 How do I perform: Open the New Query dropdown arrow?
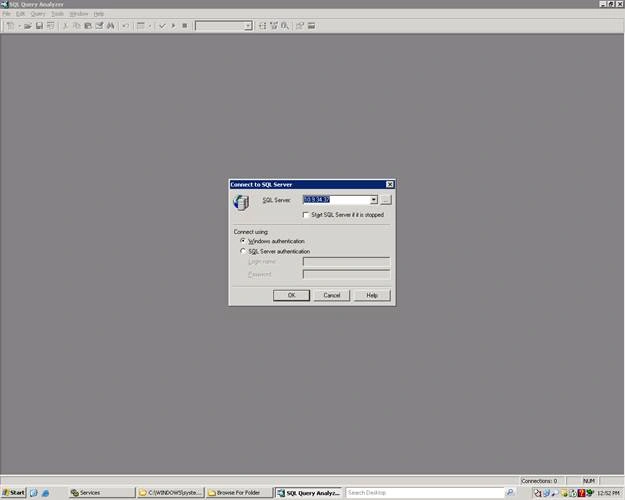19,26
